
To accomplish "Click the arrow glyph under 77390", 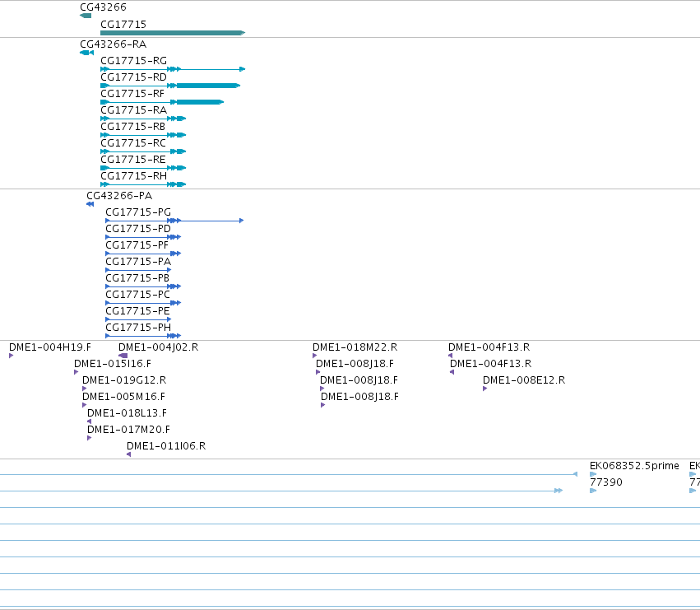I will [x=593, y=491].
